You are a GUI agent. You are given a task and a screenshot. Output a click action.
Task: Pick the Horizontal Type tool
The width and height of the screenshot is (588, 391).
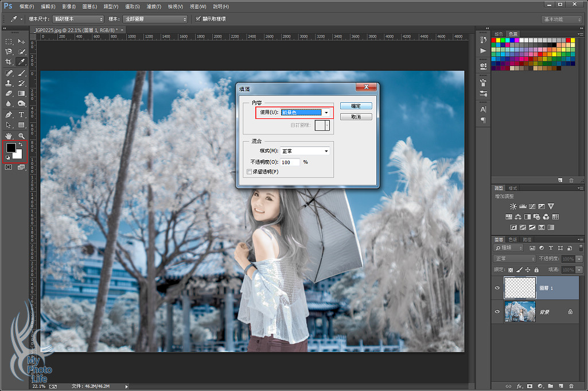(21, 114)
